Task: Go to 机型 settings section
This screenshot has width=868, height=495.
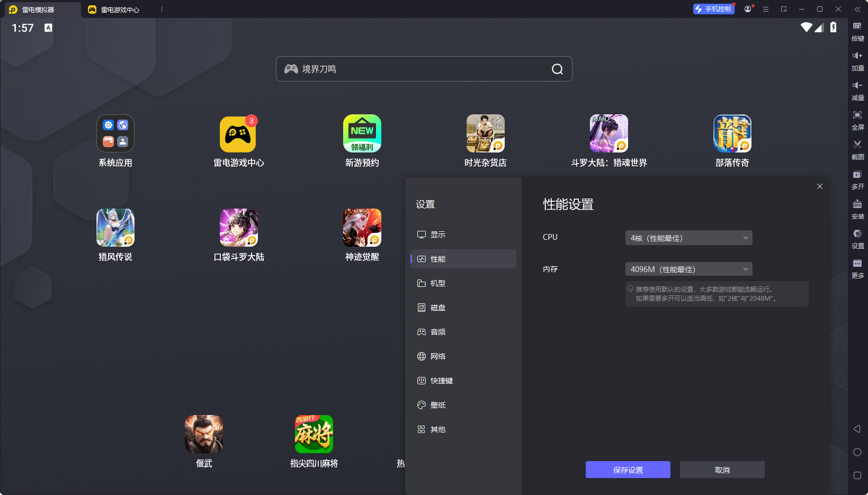Action: (x=463, y=283)
